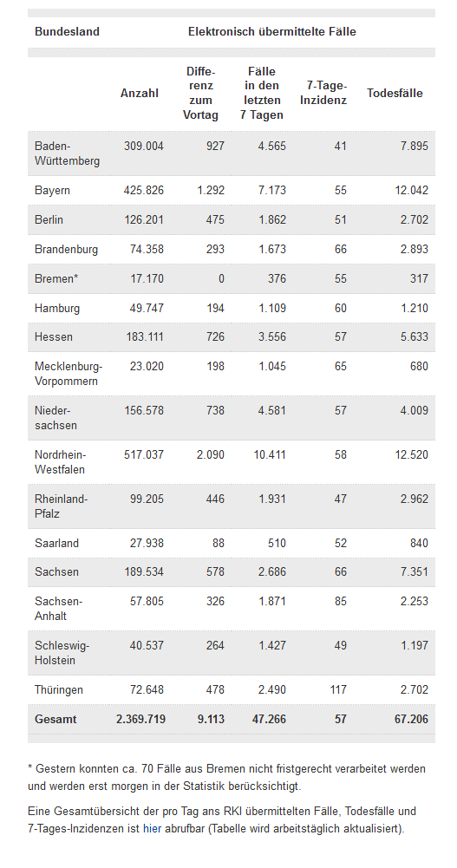The height and width of the screenshot is (868, 457).
Task: Select total case count 2.369.719
Action: [141, 719]
